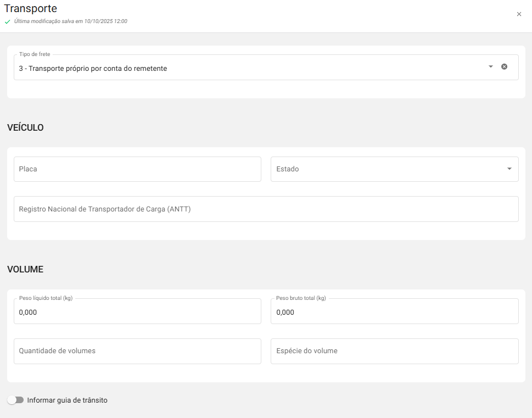
Task: Clear the selected Tipo de frete value
Action: tap(504, 66)
